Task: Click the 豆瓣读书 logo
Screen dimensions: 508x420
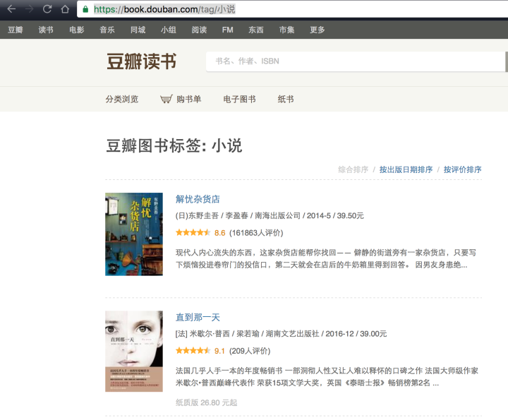Action: pyautogui.click(x=142, y=61)
